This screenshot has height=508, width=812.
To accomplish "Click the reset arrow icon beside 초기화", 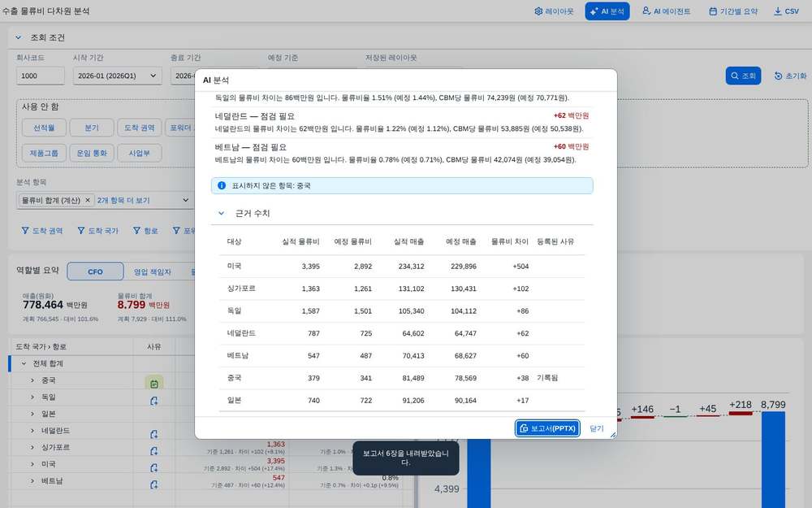I will [778, 76].
